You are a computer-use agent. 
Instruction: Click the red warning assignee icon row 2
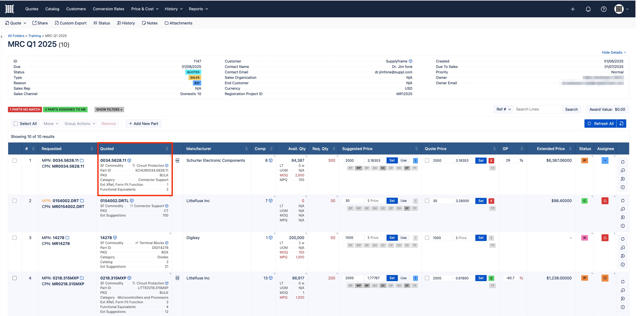605,201
